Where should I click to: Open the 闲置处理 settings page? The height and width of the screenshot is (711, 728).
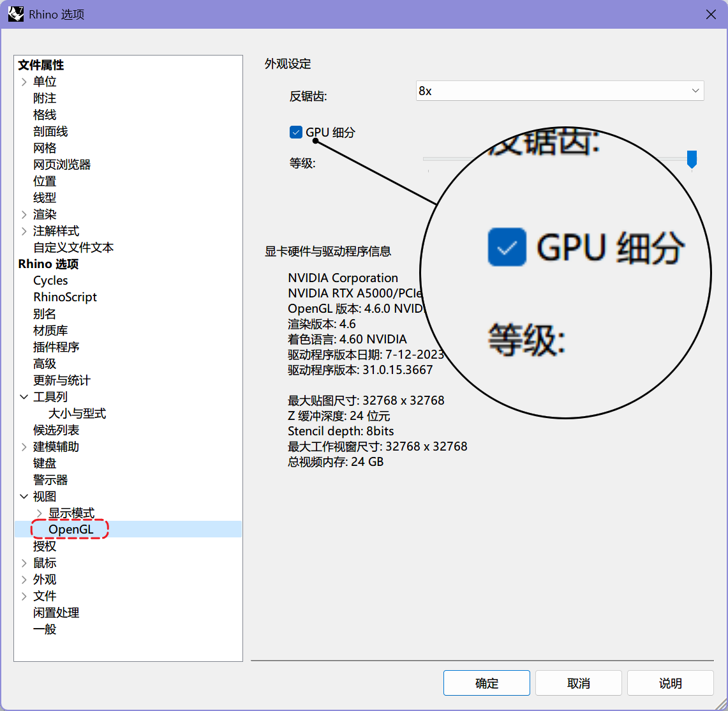[x=56, y=613]
